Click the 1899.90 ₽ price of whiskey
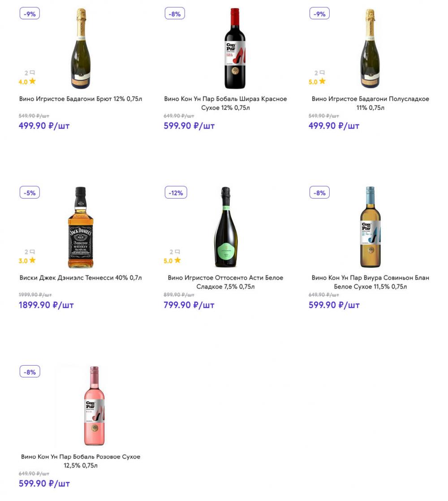The image size is (448, 501). [46, 305]
